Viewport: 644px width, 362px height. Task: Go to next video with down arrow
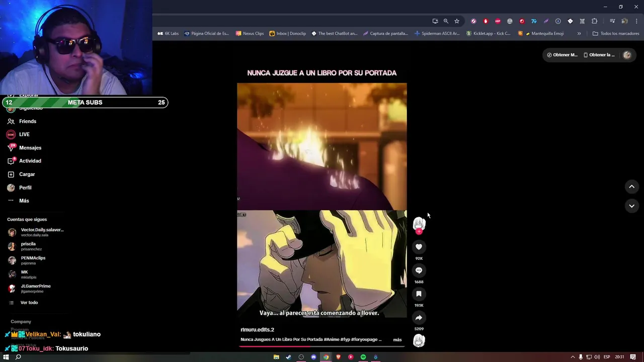(x=631, y=206)
